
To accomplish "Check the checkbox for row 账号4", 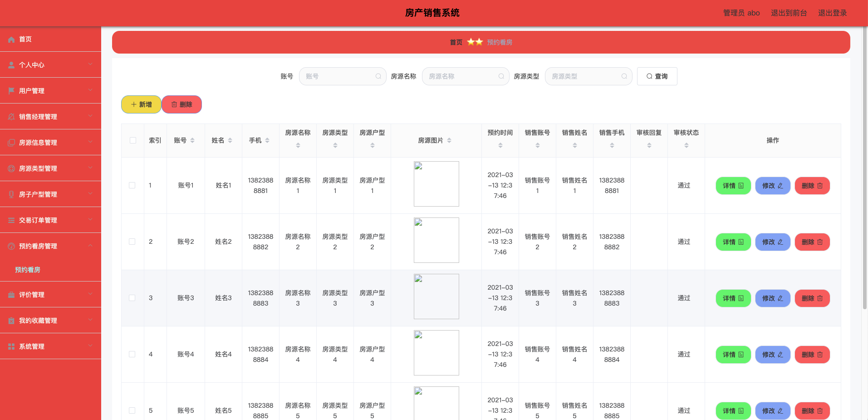I will [x=132, y=354].
